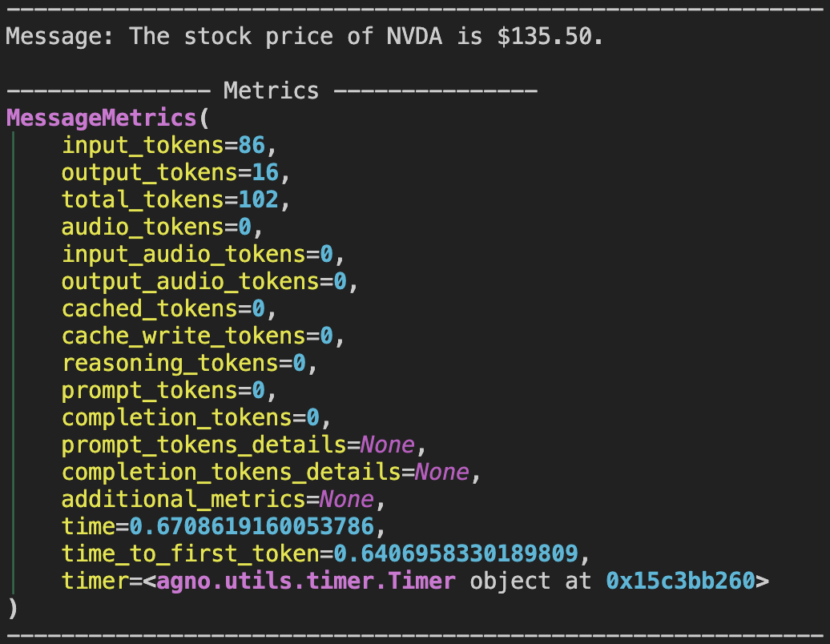830x644 pixels.
Task: Click the reasoning_tokens line
Action: click(190, 364)
